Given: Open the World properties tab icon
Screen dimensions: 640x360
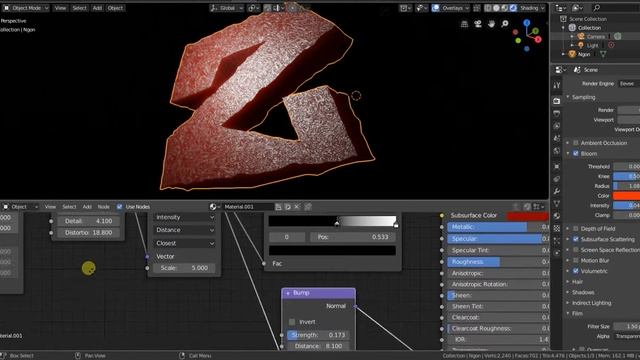Looking at the screenshot, I should pos(557,151).
